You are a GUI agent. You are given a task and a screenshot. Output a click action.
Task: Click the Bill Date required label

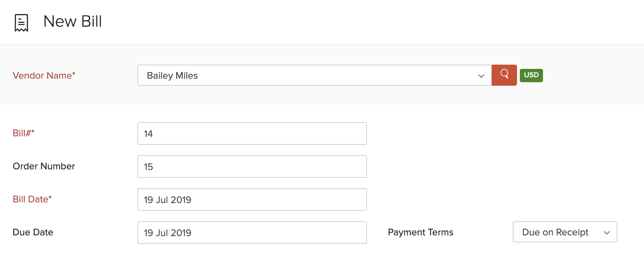pos(32,199)
